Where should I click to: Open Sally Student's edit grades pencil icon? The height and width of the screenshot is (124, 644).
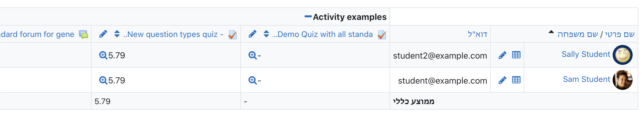click(502, 55)
